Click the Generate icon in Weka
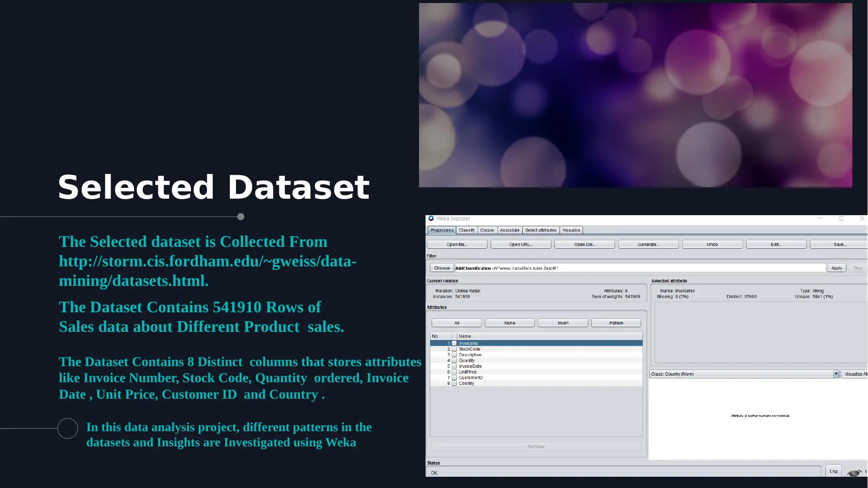Viewport: 868px width, 488px height. [648, 244]
